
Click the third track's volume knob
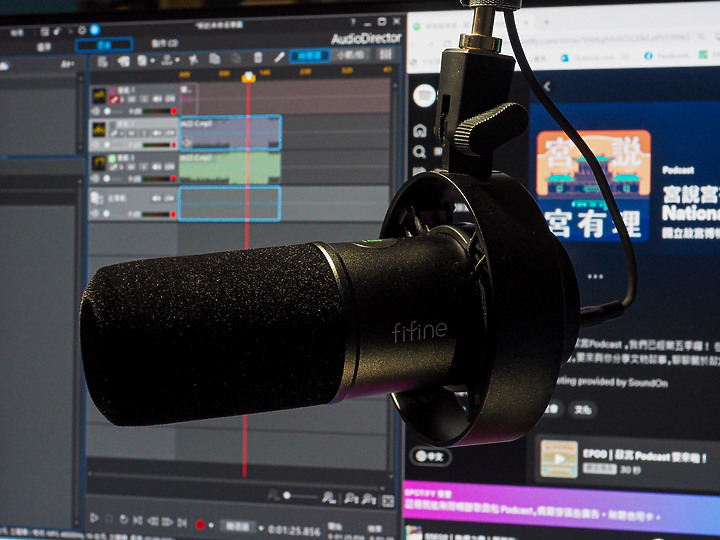pyautogui.click(x=107, y=179)
